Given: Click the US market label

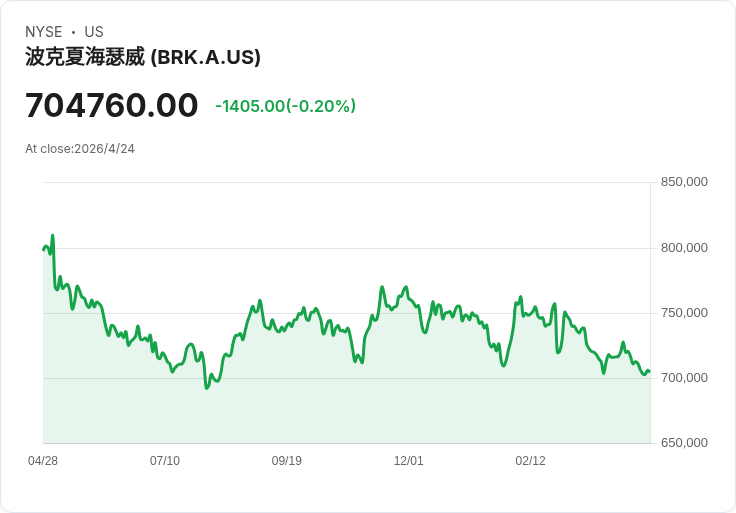Looking at the screenshot, I should pyautogui.click(x=94, y=32).
